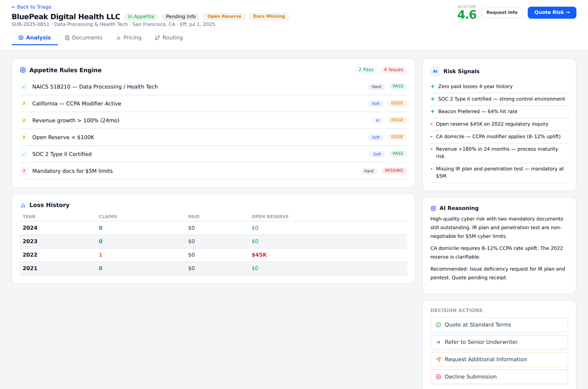This screenshot has width=588, height=389.
Task: Select the 2024 loss history row year
Action: 30,228
